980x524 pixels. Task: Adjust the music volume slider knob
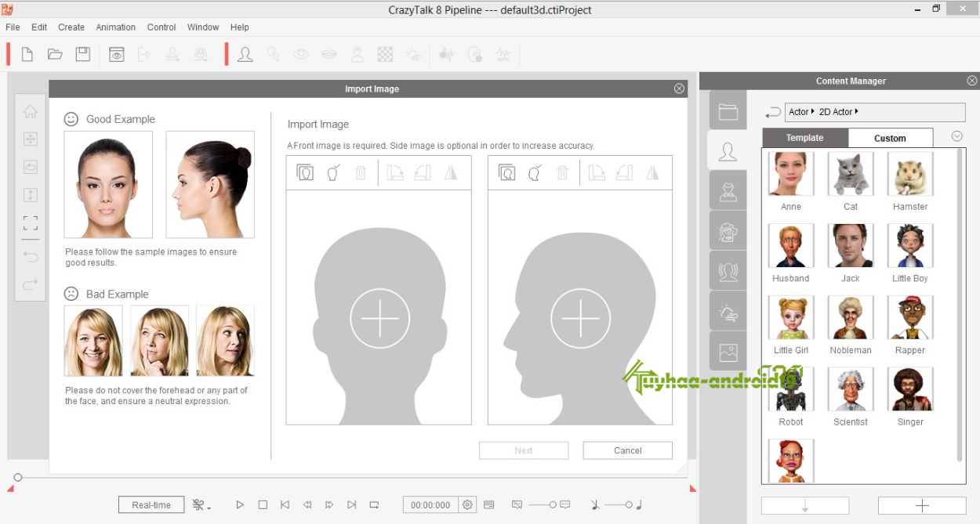click(x=629, y=505)
